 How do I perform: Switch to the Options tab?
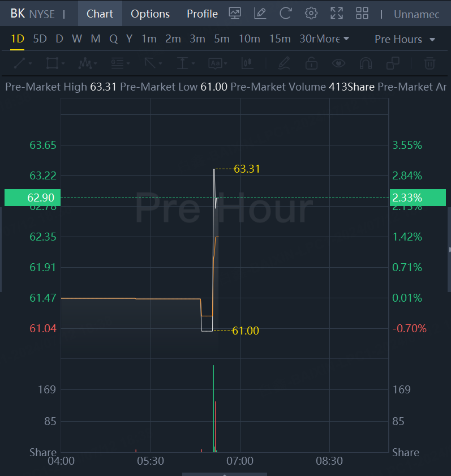pos(150,14)
